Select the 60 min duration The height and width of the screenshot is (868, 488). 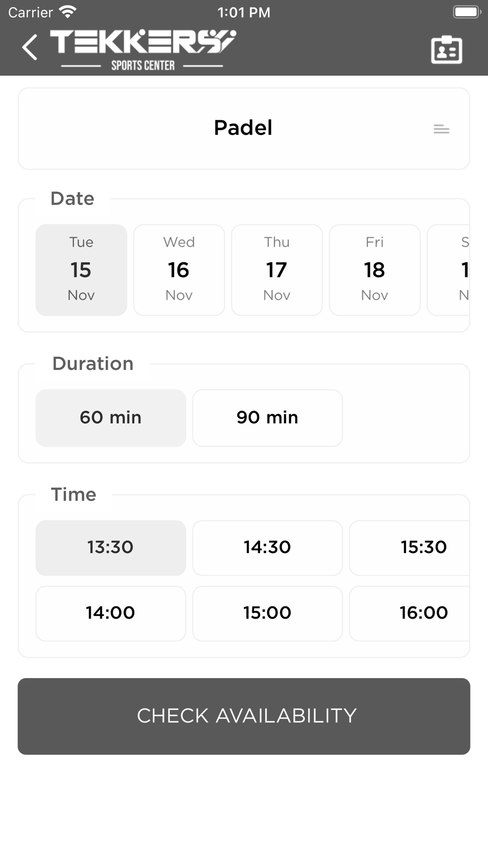[111, 418]
